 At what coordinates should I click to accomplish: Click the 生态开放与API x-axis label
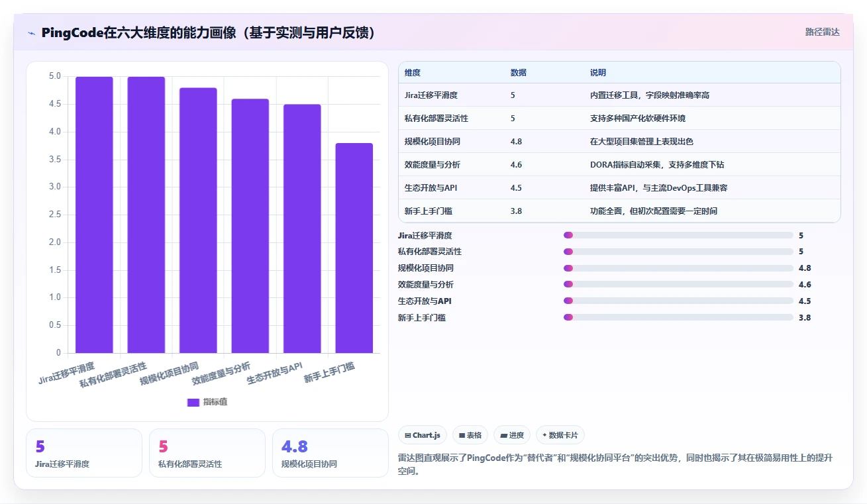274,374
